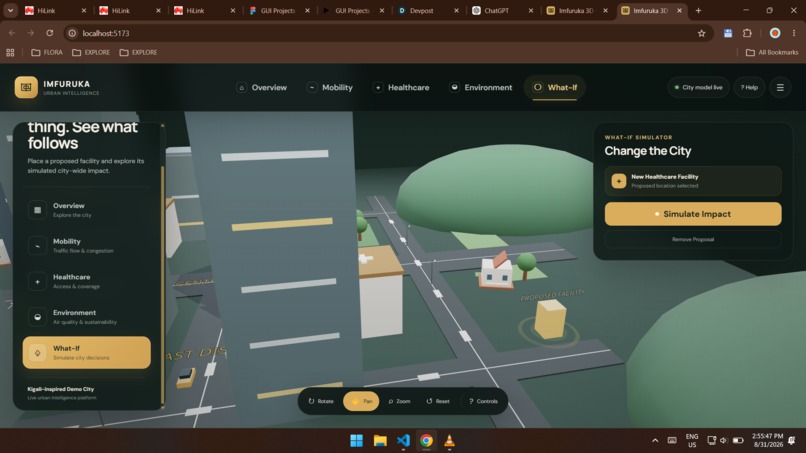806x453 pixels.
Task: Open the apps grid in bookmarks bar
Action: pyautogui.click(x=10, y=52)
